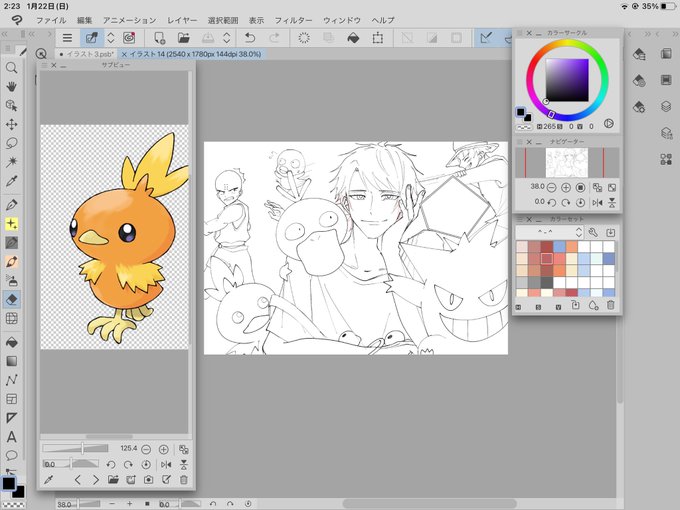Viewport: 680px width, 510px height.
Task: Open the Animation menu
Action: coord(129,20)
